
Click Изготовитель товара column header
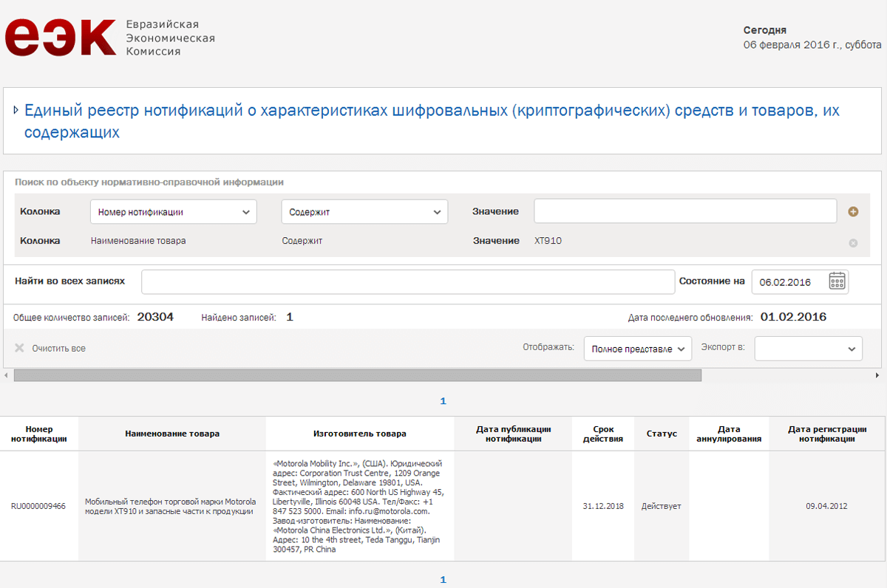pos(360,434)
